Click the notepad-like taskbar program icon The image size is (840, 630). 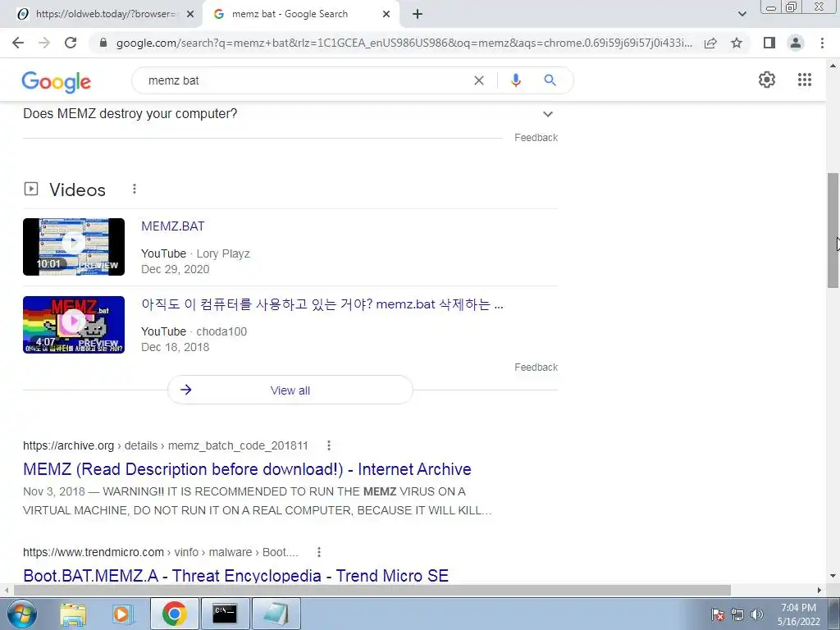coord(276,614)
